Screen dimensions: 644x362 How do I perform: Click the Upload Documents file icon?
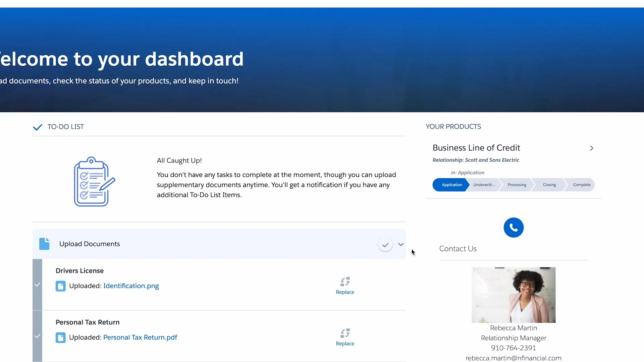pyautogui.click(x=44, y=244)
